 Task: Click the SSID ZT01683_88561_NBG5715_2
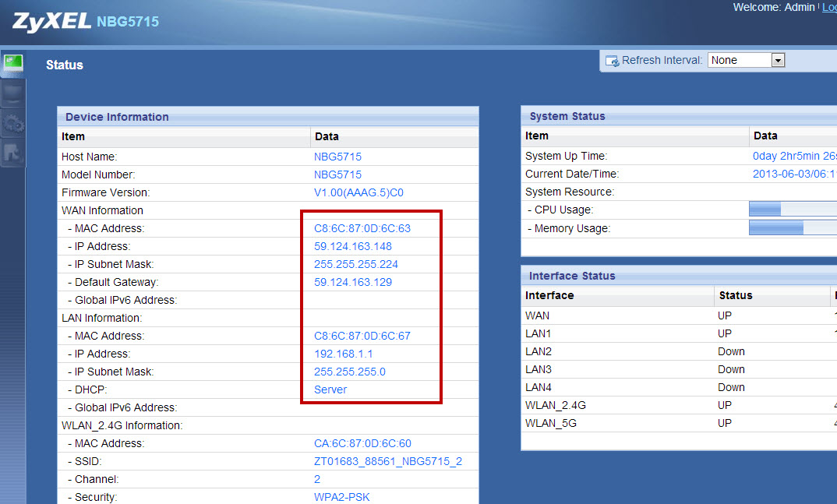pos(388,461)
